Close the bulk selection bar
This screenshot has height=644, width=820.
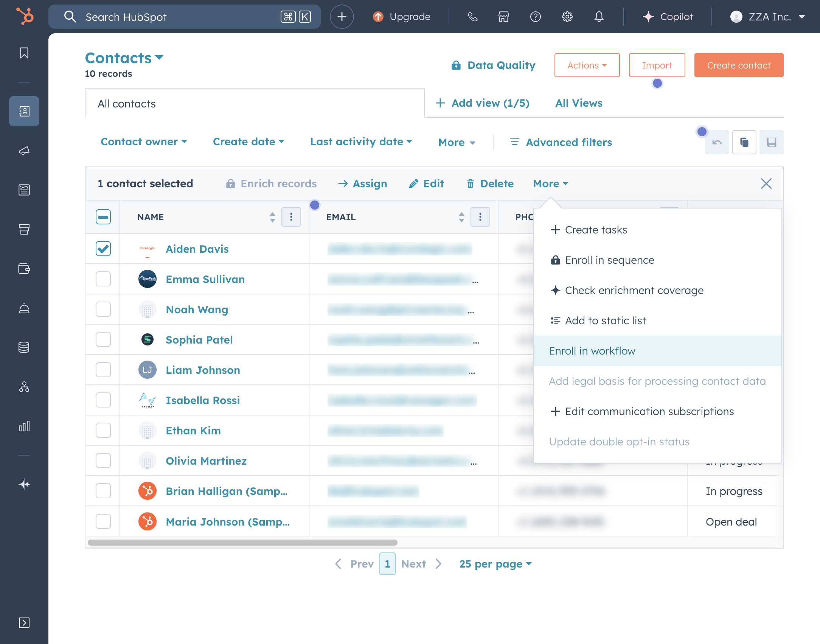click(766, 184)
